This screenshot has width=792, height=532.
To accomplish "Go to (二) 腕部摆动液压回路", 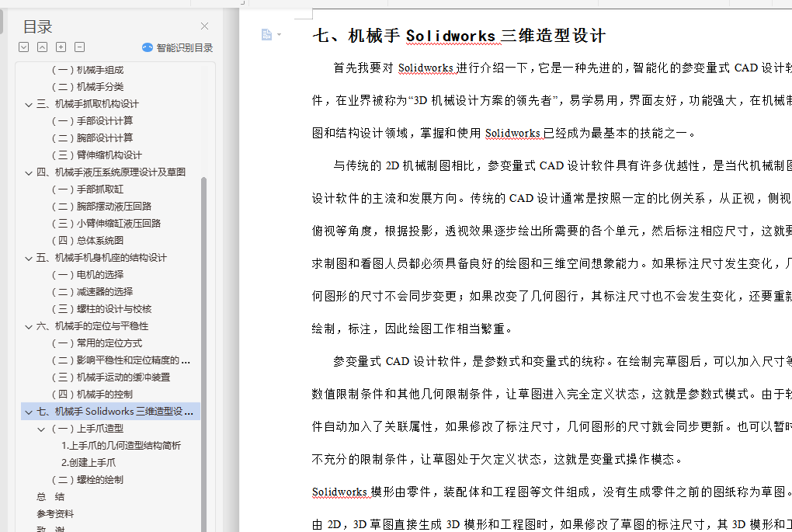I will click(x=101, y=206).
